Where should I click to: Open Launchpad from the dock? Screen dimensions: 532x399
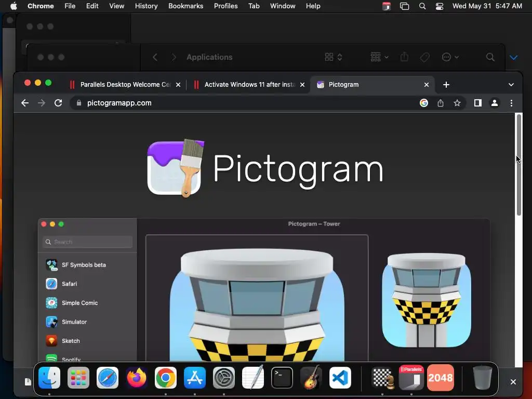pyautogui.click(x=78, y=378)
